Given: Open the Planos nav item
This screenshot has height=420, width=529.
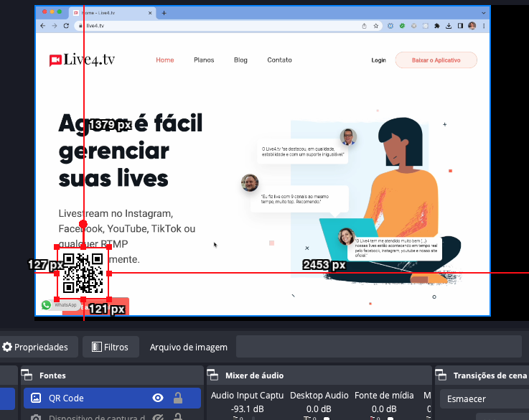Looking at the screenshot, I should pos(204,60).
